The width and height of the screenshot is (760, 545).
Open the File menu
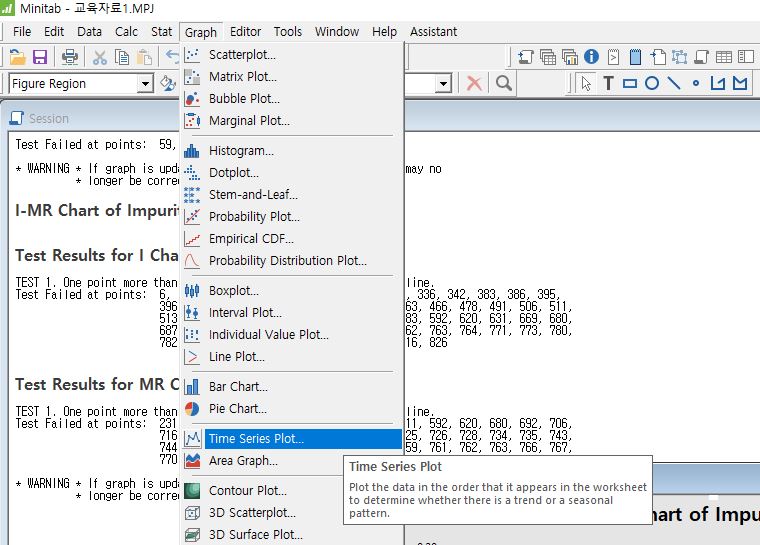pos(22,32)
